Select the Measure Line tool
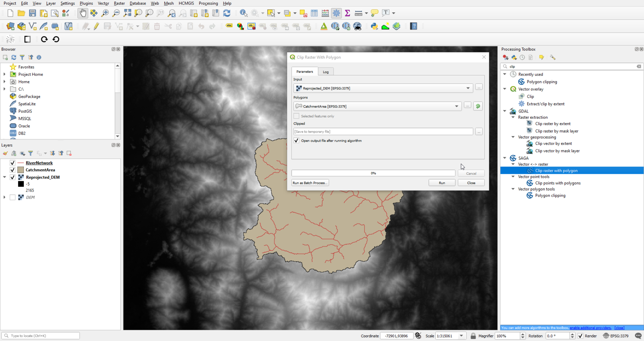The height and width of the screenshot is (341, 644). tap(358, 13)
